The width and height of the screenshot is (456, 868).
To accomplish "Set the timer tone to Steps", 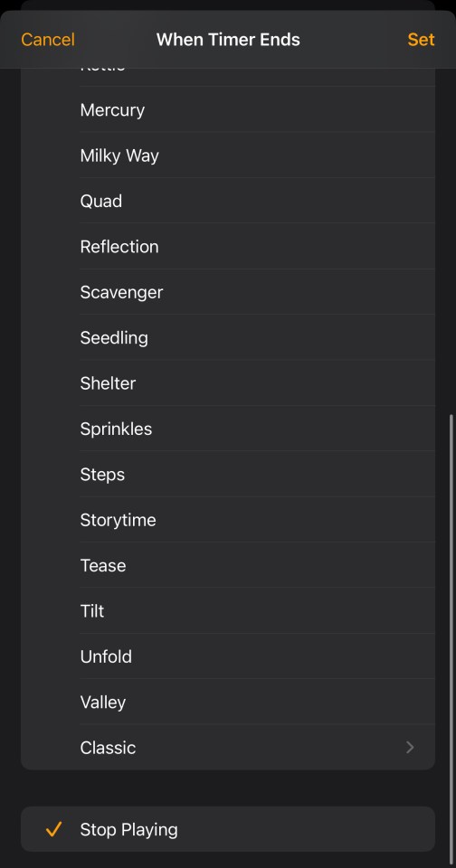I will [228, 475].
